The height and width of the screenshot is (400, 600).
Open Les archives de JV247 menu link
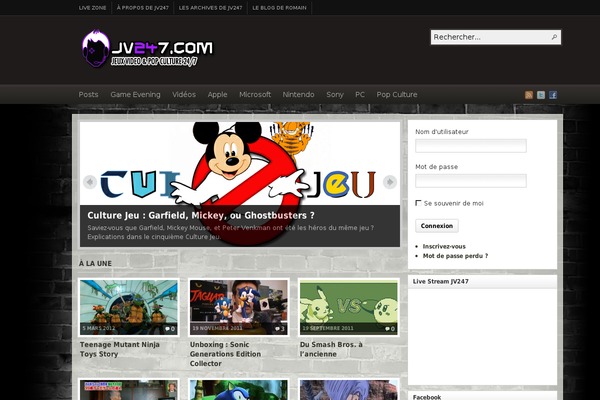(210, 8)
